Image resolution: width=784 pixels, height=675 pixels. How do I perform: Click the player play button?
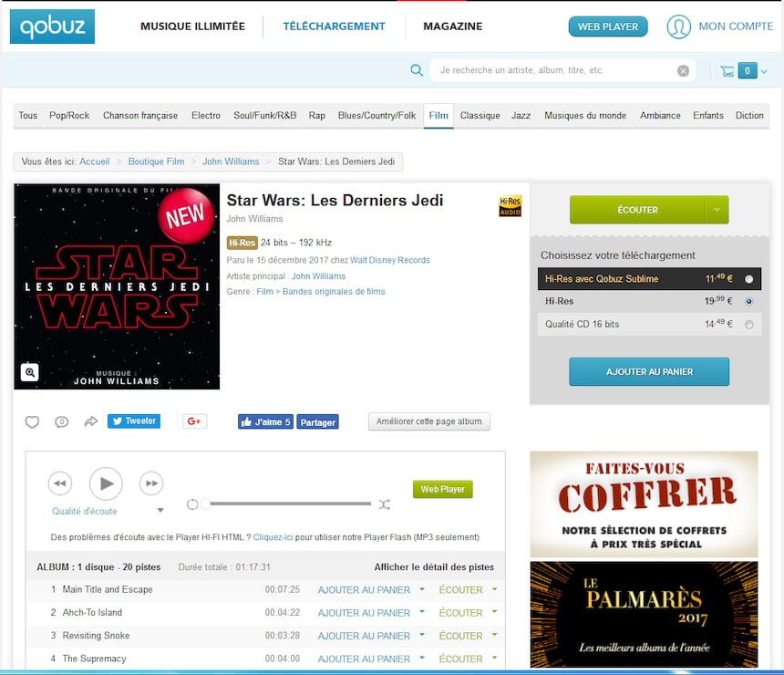[x=106, y=483]
